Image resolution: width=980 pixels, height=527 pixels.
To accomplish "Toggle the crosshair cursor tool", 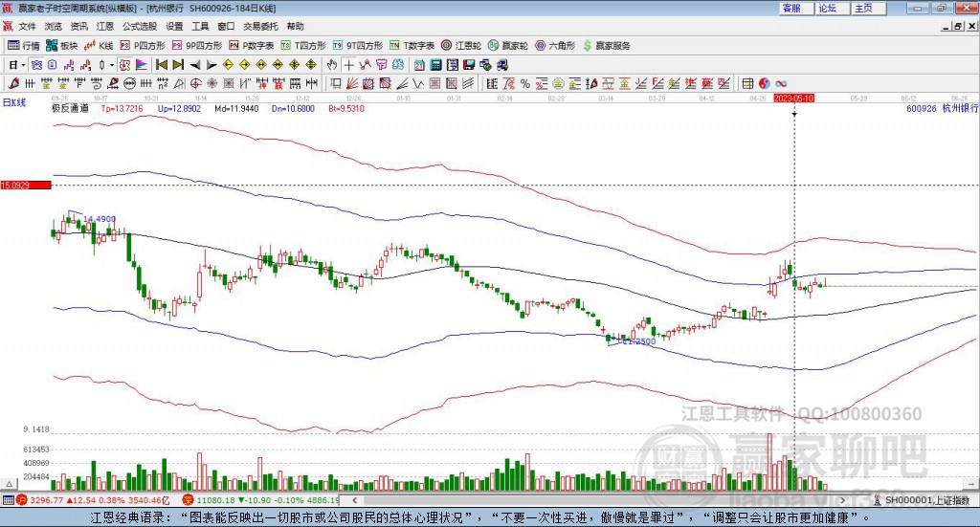I will (x=349, y=65).
